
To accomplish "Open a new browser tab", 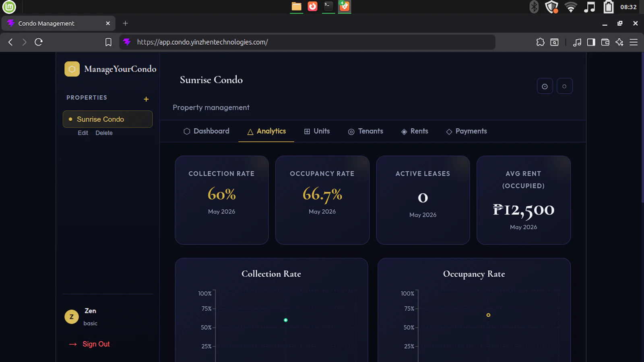I will pos(125,23).
